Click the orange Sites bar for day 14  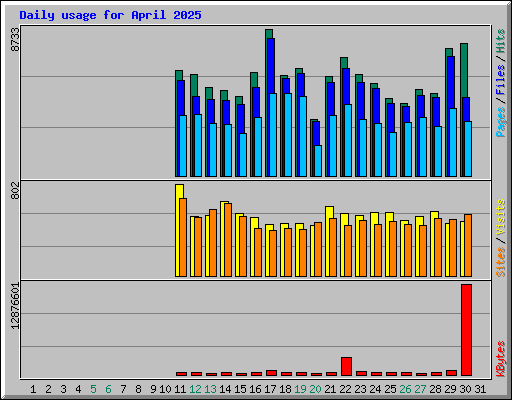[x=228, y=240]
